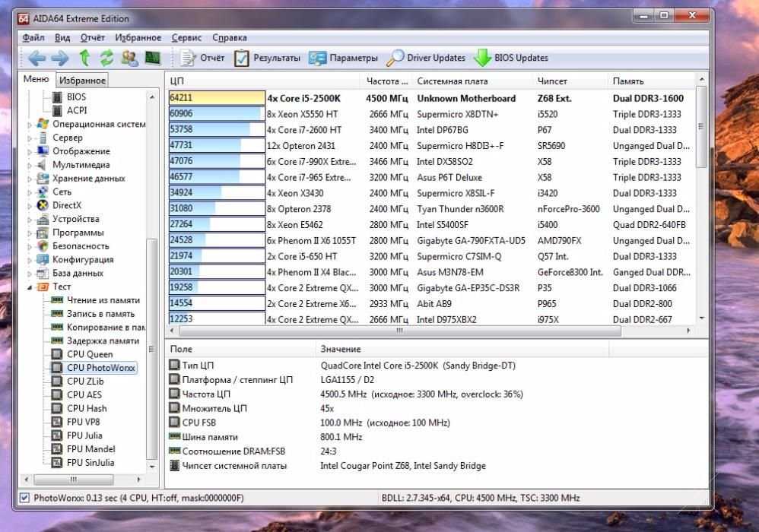Click the Back navigation arrow

pos(37,58)
